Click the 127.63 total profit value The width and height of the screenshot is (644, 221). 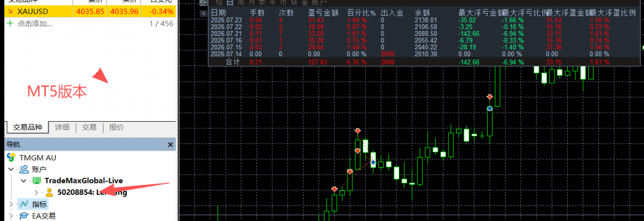318,62
